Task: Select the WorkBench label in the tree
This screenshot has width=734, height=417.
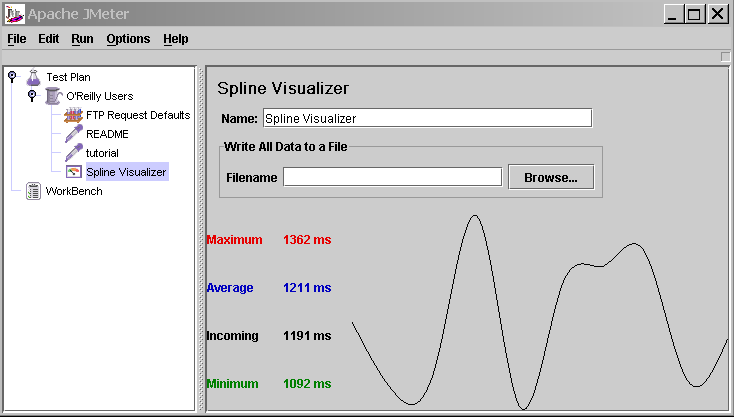Action: pos(74,191)
